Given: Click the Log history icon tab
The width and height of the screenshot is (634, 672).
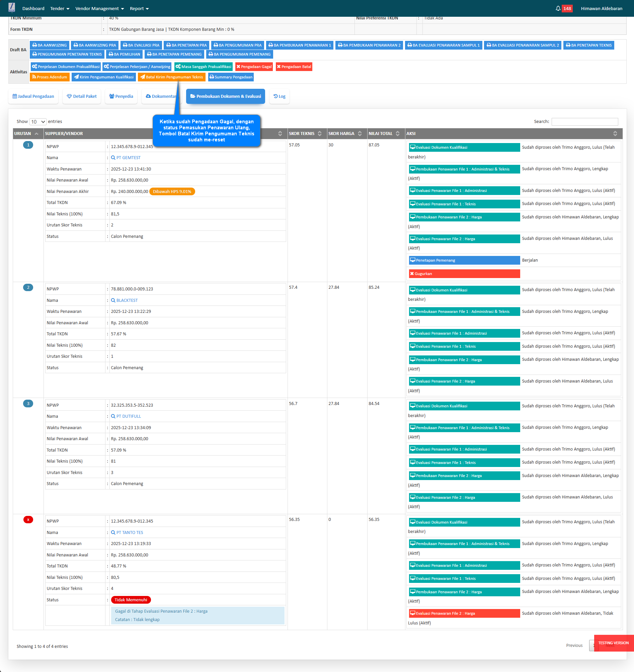Looking at the screenshot, I should pos(279,96).
